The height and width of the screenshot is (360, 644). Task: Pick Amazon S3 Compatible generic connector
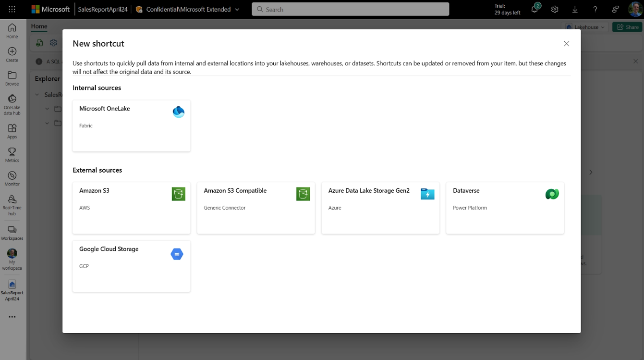(x=255, y=208)
